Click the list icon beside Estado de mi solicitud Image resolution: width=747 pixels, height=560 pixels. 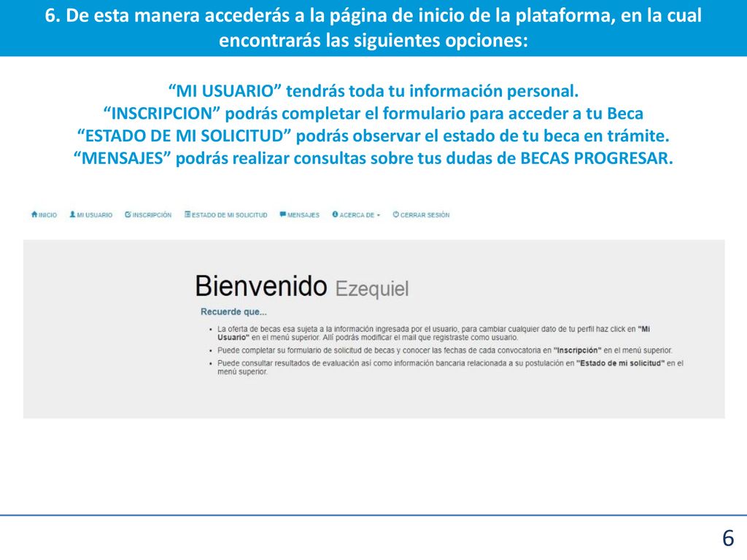(187, 215)
